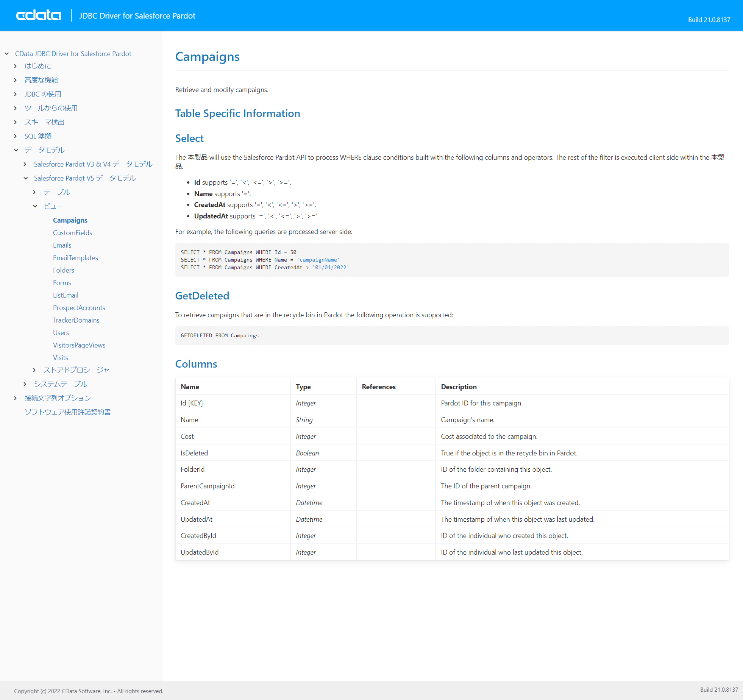This screenshot has width=743, height=700.
Task: Open the 接続文字列オプション section link
Action: 58,398
